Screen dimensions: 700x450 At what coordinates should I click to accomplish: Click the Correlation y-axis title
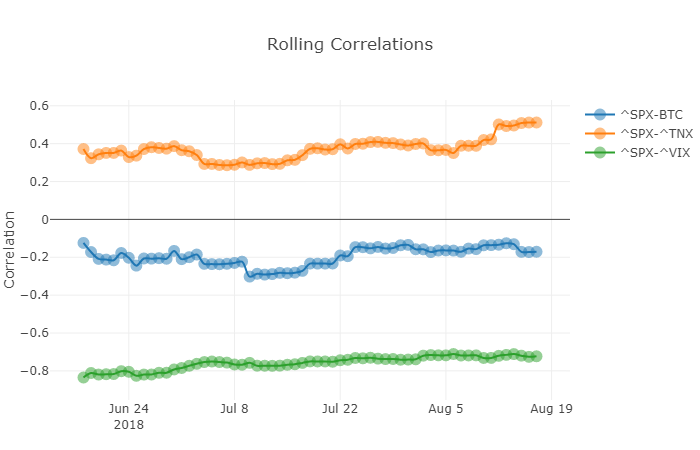click(x=10, y=249)
